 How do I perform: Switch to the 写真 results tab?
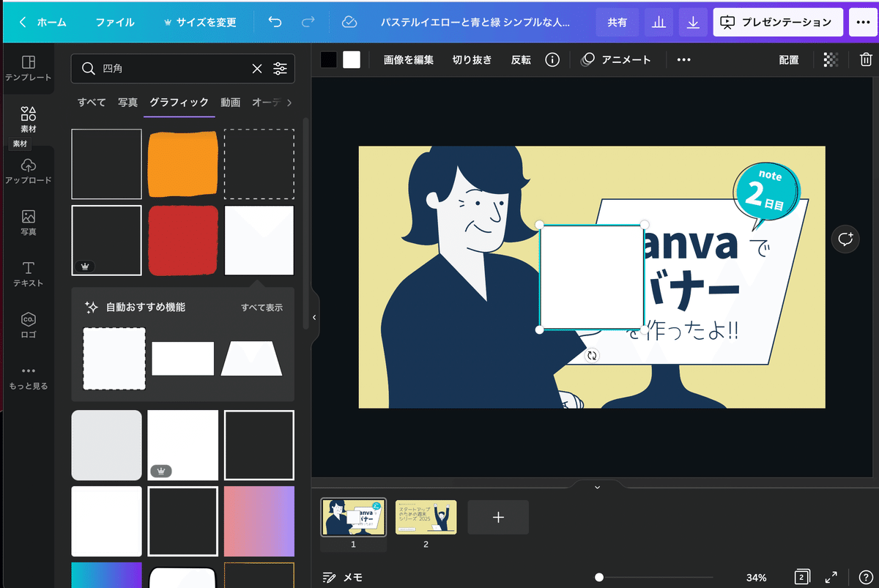click(128, 103)
